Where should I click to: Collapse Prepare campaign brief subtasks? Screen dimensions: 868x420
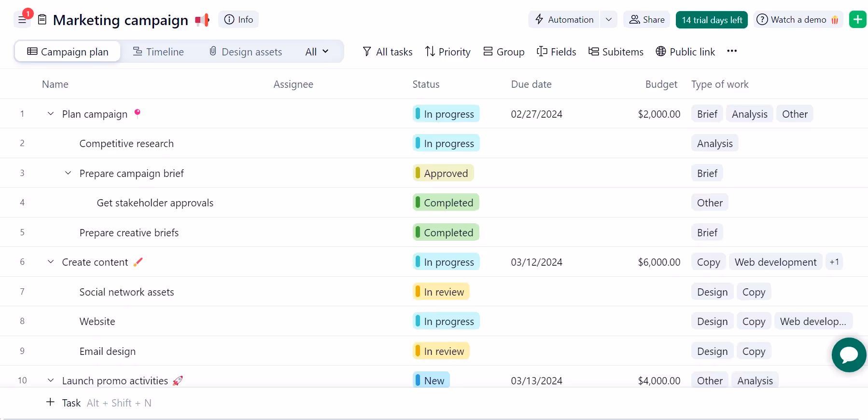68,173
